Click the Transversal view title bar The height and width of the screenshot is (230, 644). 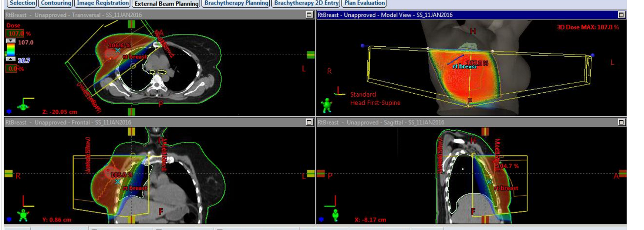pyautogui.click(x=159, y=15)
